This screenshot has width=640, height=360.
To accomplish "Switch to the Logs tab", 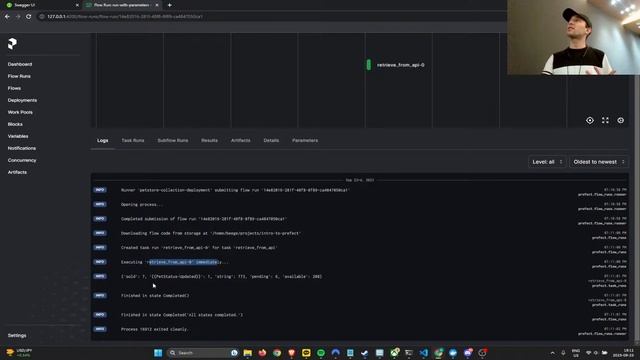I will (x=102, y=140).
